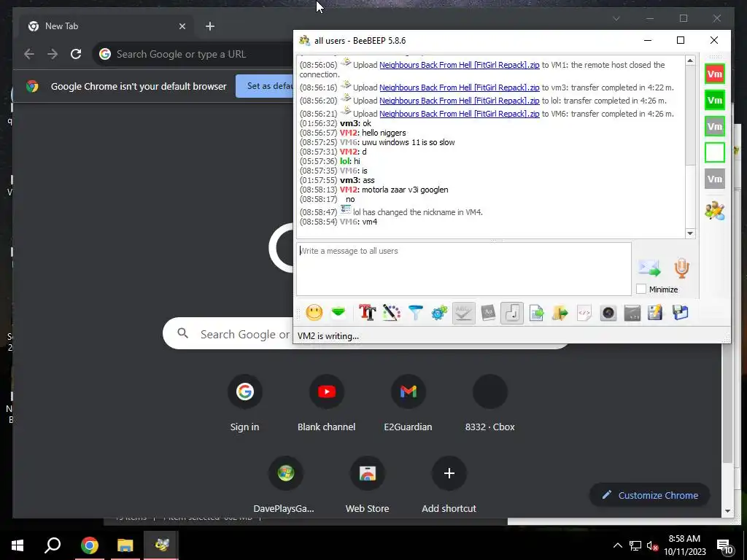
Task: Click message 'motorla zaar v3i googlen'
Action: coord(405,190)
